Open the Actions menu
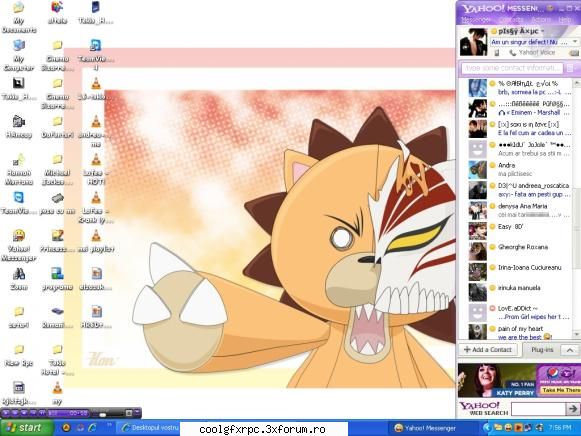Image resolution: width=581 pixels, height=436 pixels. (541, 20)
